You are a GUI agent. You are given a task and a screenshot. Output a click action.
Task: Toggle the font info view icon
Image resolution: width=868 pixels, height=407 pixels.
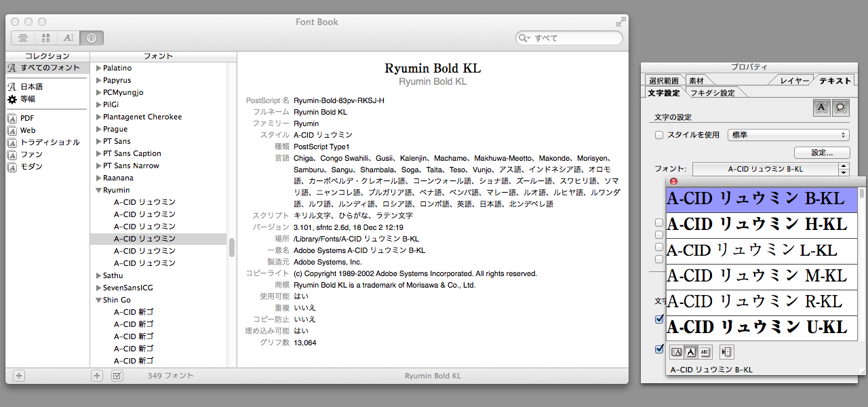click(x=92, y=38)
